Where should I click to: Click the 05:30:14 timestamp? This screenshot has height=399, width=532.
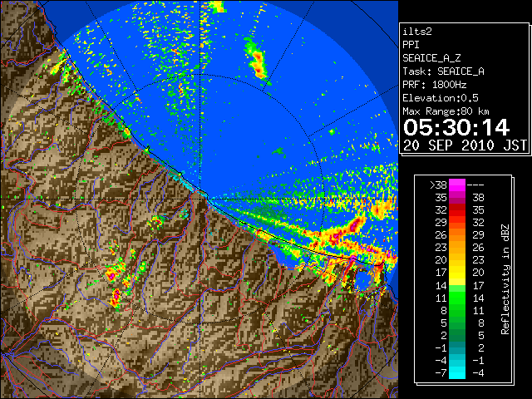point(456,127)
